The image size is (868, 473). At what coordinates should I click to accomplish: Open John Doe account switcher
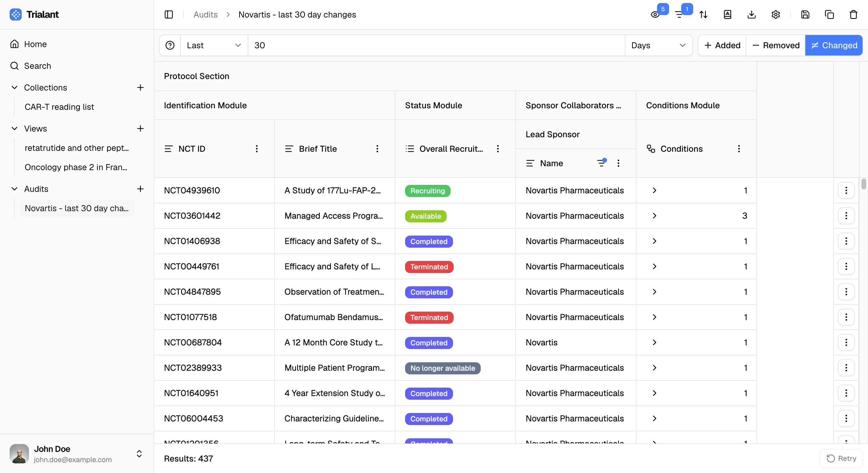pos(139,454)
